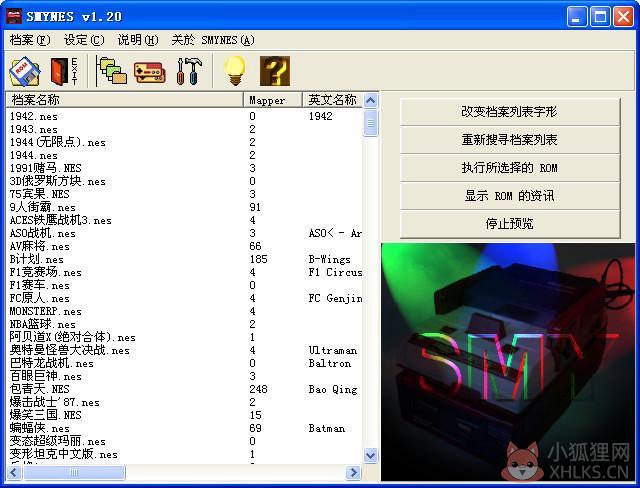Open the 设定(C) menu

[84, 40]
